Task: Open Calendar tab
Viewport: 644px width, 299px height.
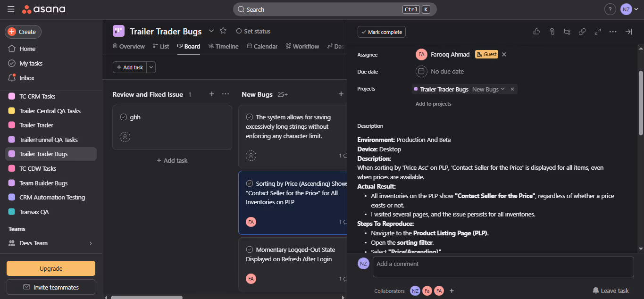Action: point(262,46)
